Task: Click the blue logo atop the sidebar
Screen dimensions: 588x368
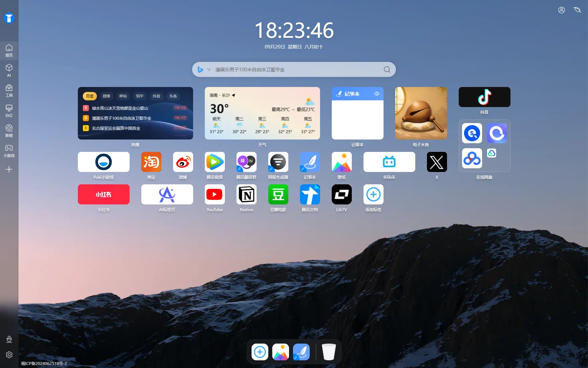Action: pyautogui.click(x=9, y=18)
